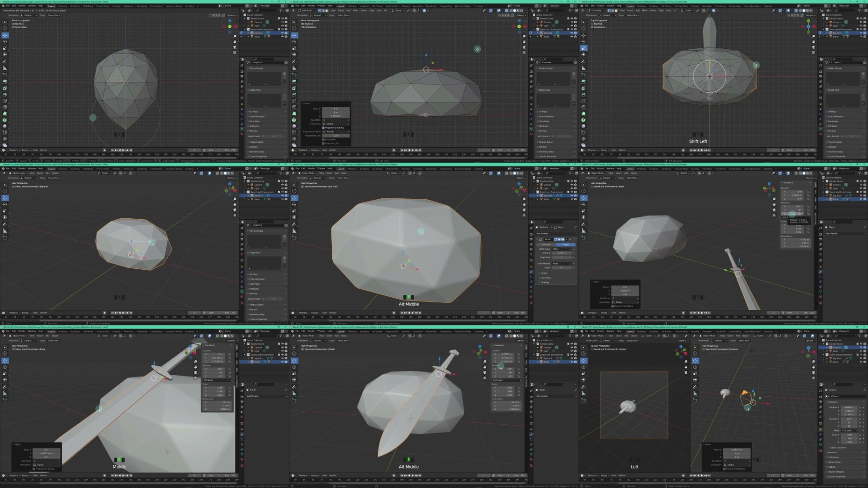
Task: Select the Knife tool in top-left Blender window
Action: 5,108
